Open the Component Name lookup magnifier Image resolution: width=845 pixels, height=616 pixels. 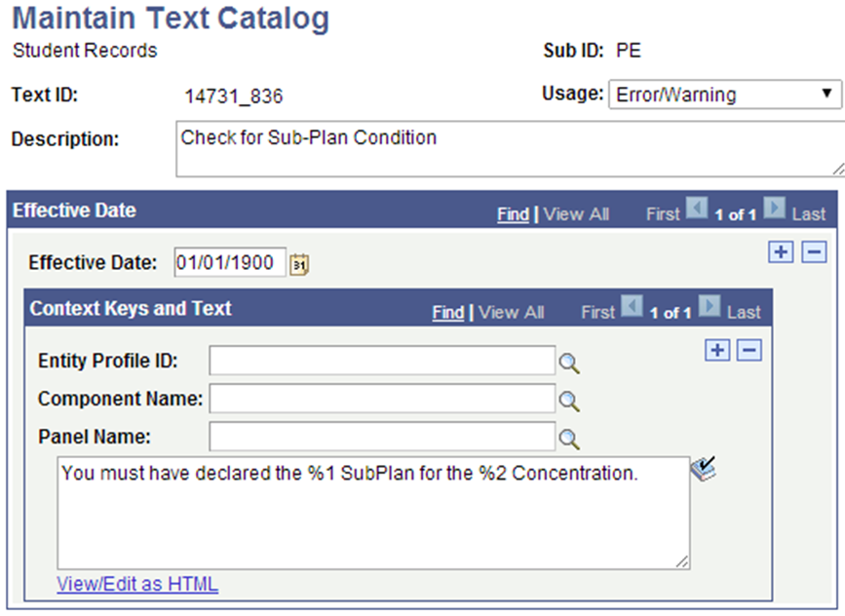click(570, 399)
